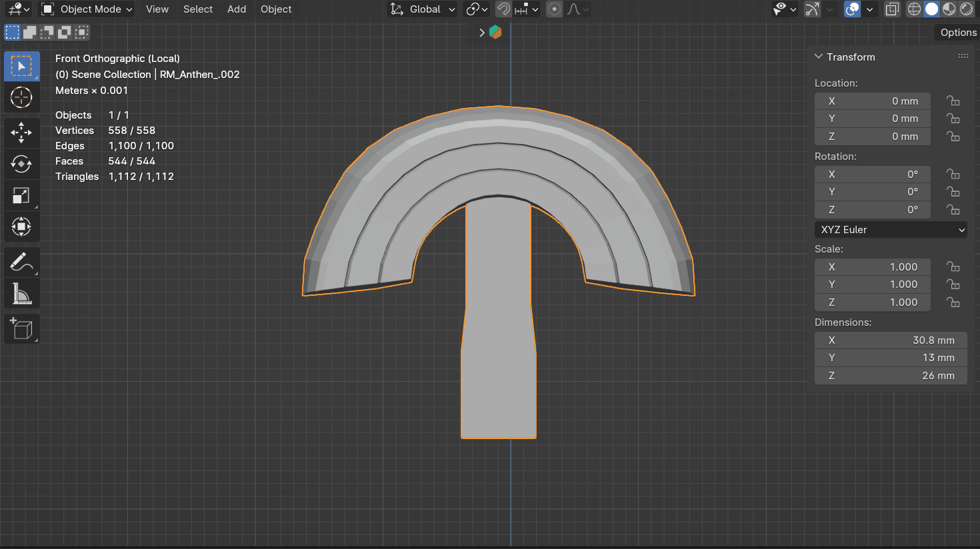Activate the Transform tool
This screenshot has width=980, height=549.
pyautogui.click(x=21, y=227)
